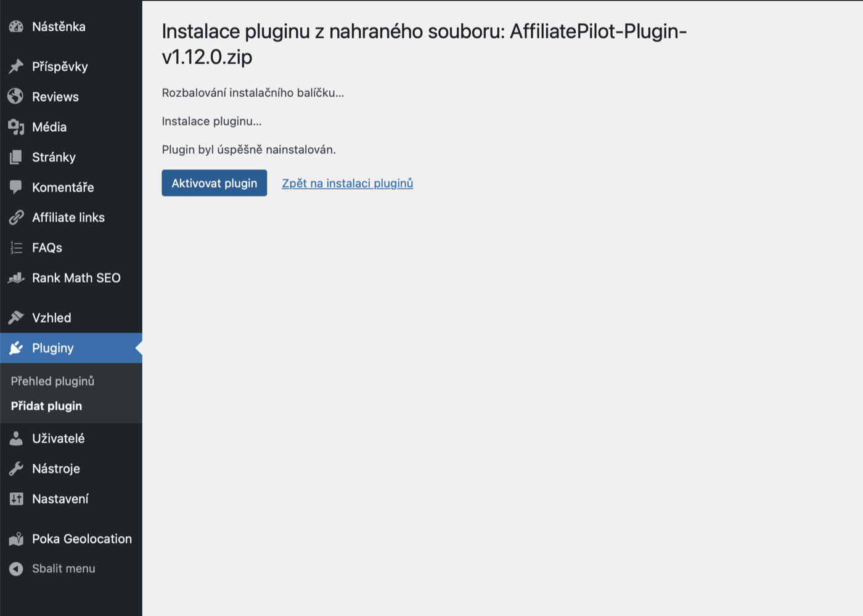The image size is (863, 616).
Task: Click the Sbalit menu collapse arrow icon
Action: pos(16,569)
